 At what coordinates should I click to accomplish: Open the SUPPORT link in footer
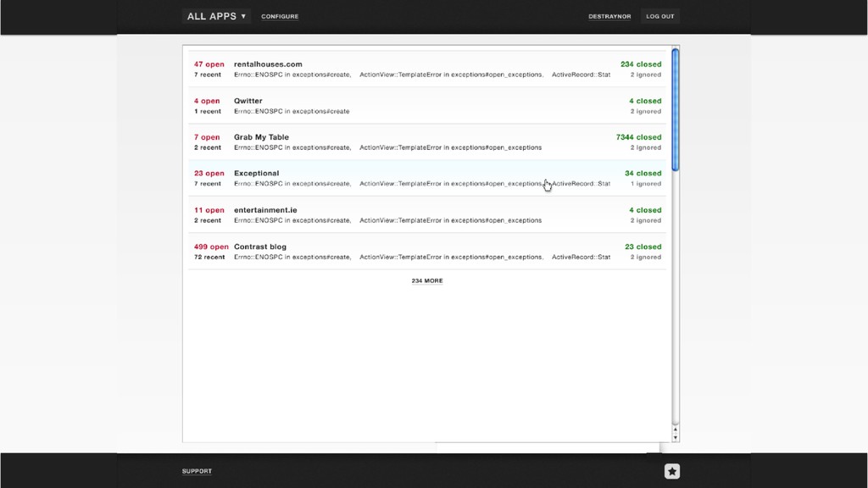[197, 471]
